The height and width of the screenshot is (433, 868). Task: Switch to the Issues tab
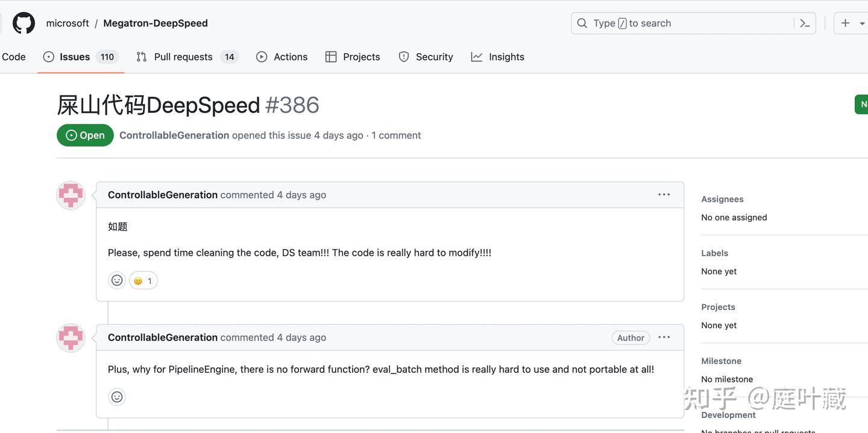74,57
